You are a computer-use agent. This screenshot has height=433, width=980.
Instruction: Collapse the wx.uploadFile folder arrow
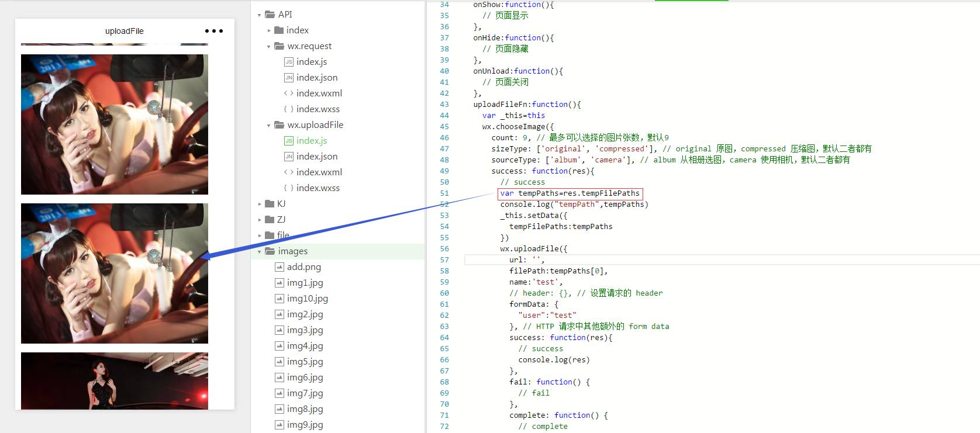tap(269, 125)
